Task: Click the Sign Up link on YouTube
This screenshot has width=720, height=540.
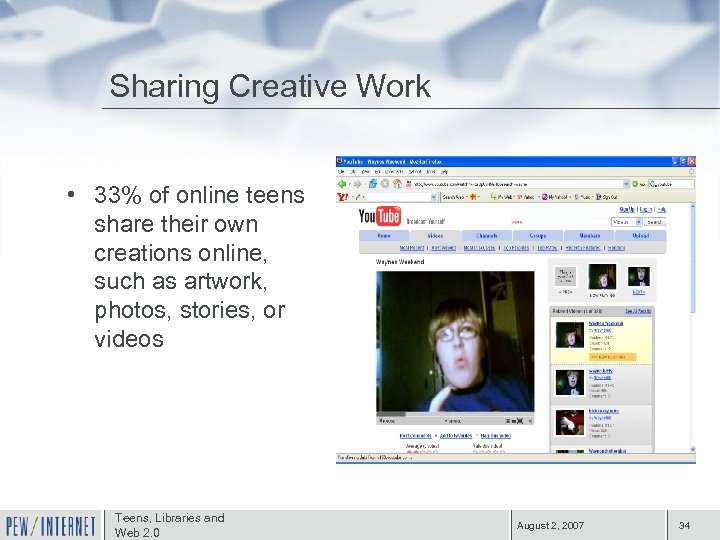Action: [627, 209]
